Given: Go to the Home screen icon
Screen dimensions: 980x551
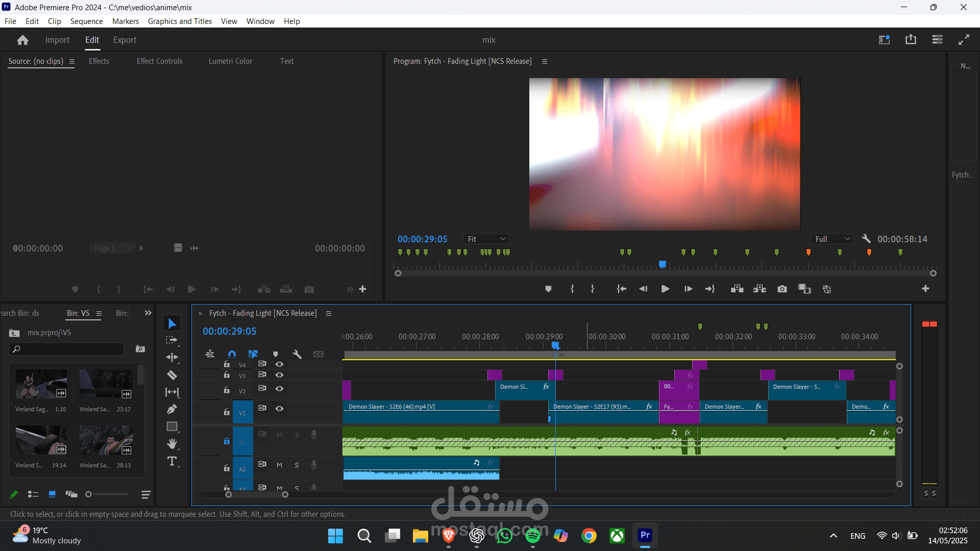Looking at the screenshot, I should pyautogui.click(x=22, y=40).
